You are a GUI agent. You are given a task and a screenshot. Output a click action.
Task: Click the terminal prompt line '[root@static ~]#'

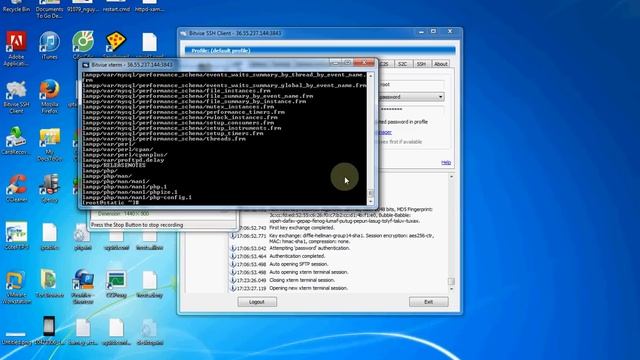coord(111,202)
